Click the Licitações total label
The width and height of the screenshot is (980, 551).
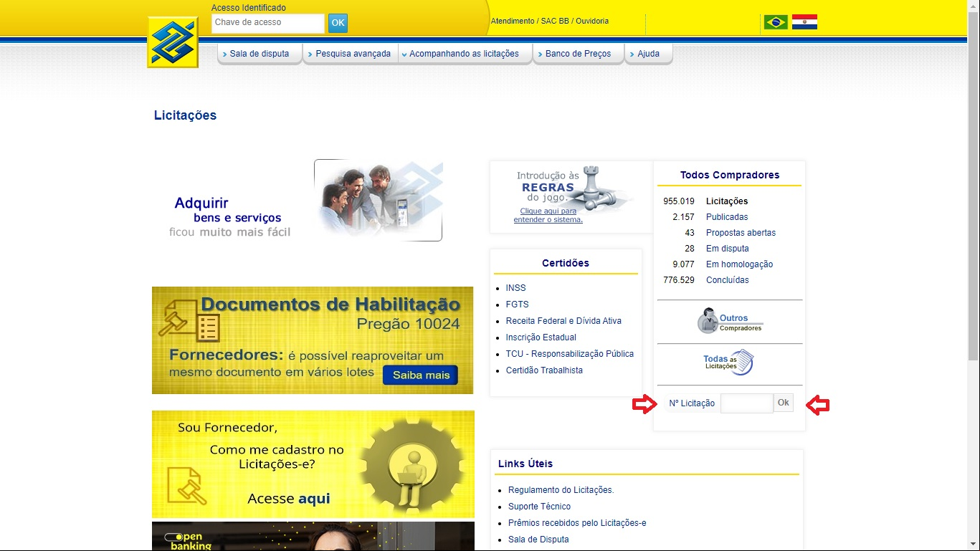pos(727,201)
